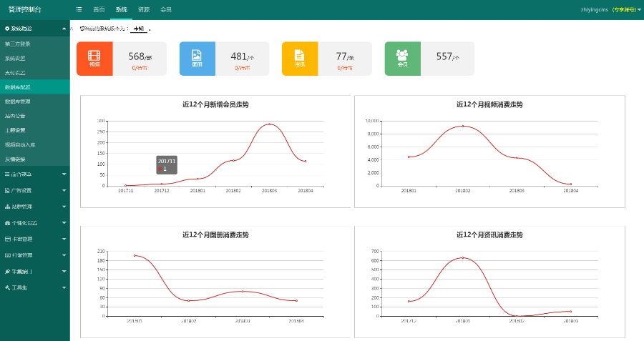Click 201802 peak point on video consumption chart

[463, 126]
